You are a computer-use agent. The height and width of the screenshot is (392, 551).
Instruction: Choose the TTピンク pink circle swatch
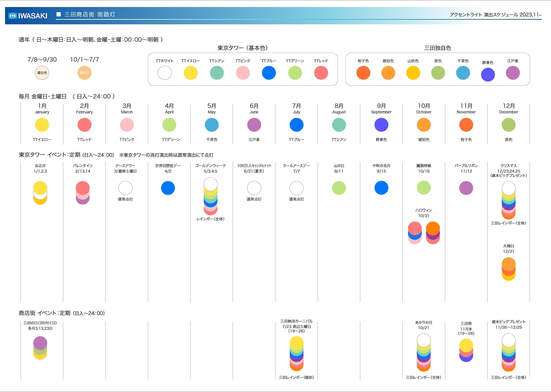[x=243, y=73]
